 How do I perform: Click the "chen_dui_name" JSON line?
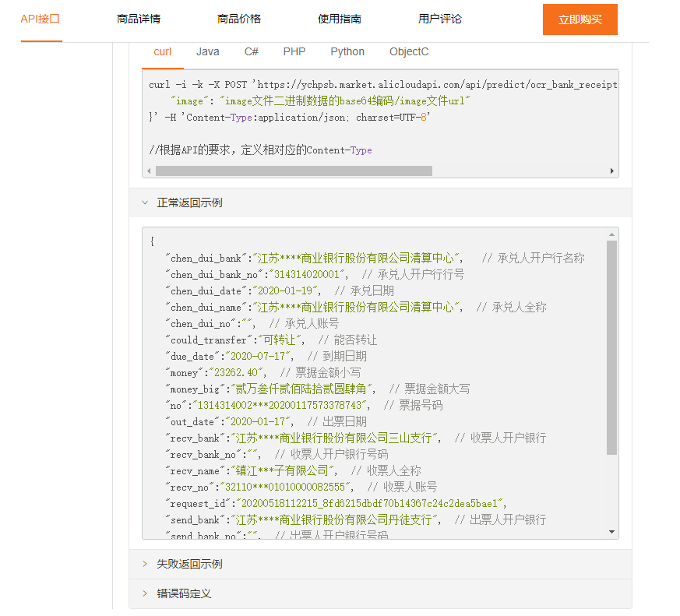pos(356,308)
